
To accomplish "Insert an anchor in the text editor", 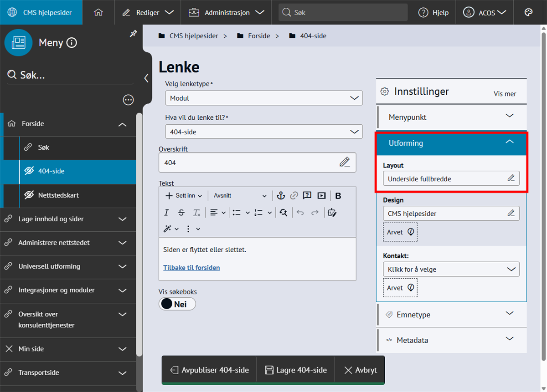I will pyautogui.click(x=281, y=196).
